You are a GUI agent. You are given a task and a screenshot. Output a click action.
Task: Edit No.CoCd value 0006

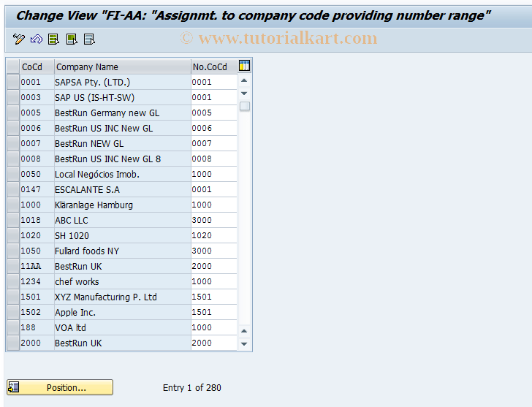(213, 128)
